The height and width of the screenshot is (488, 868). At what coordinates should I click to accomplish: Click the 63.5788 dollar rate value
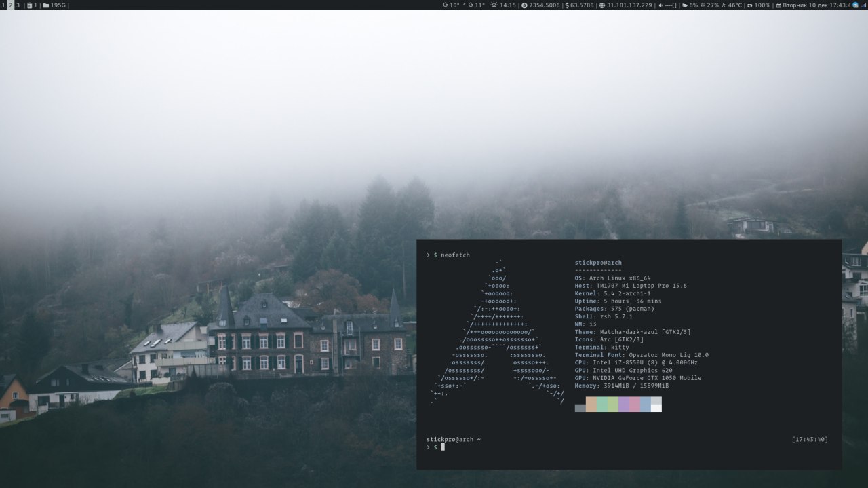click(582, 5)
